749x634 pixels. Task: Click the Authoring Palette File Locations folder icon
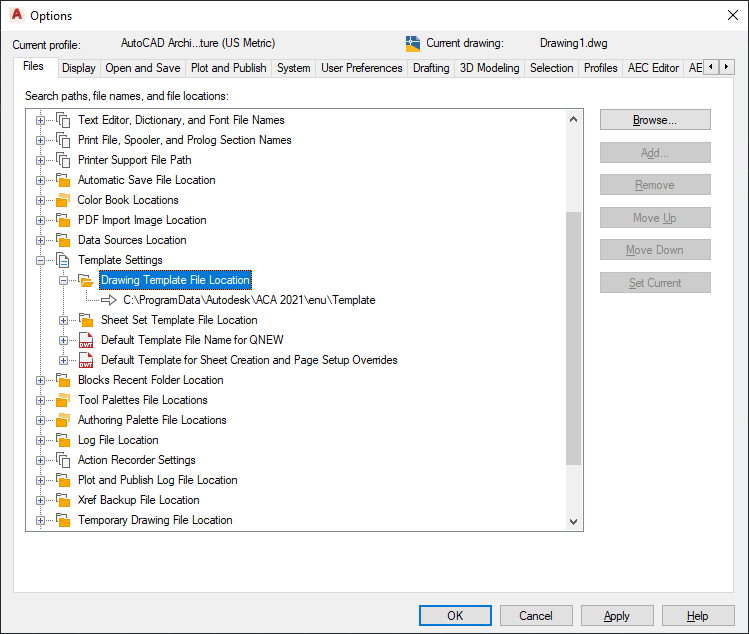tap(63, 420)
